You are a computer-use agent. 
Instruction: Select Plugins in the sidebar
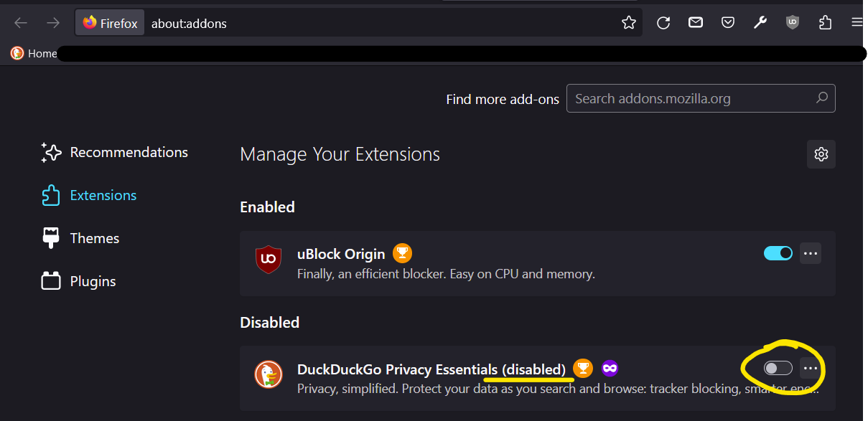pyautogui.click(x=92, y=280)
